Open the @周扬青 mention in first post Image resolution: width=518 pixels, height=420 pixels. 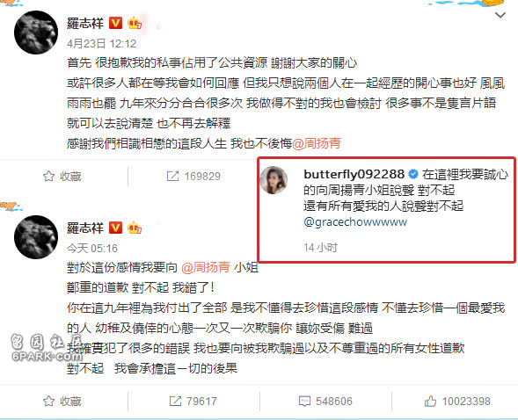(x=316, y=143)
